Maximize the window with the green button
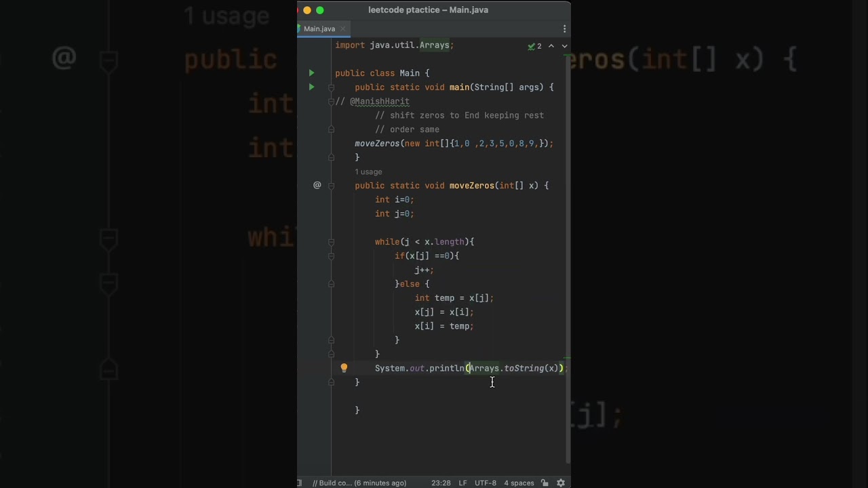This screenshot has height=488, width=868. 320,10
